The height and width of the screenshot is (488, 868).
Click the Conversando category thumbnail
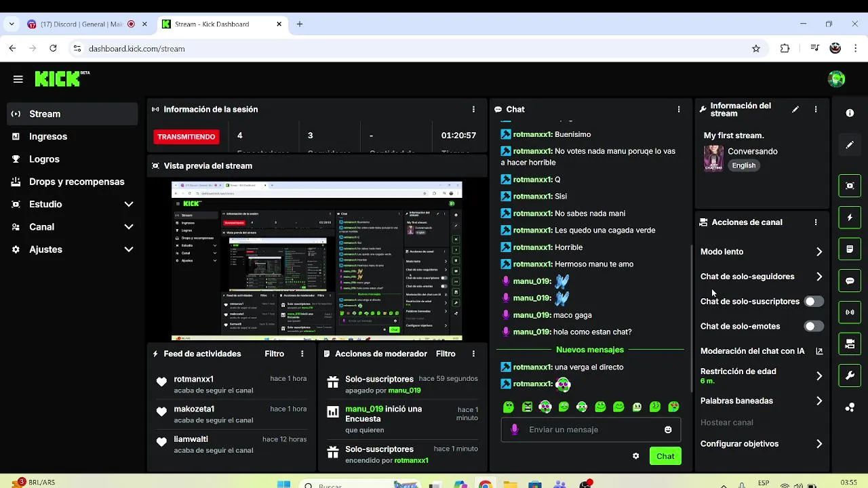point(713,158)
